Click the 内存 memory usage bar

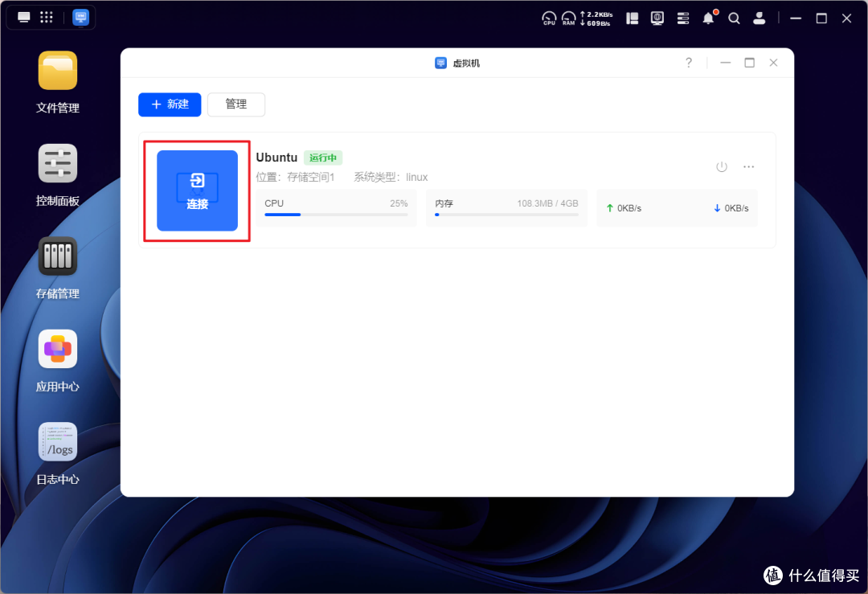click(506, 215)
